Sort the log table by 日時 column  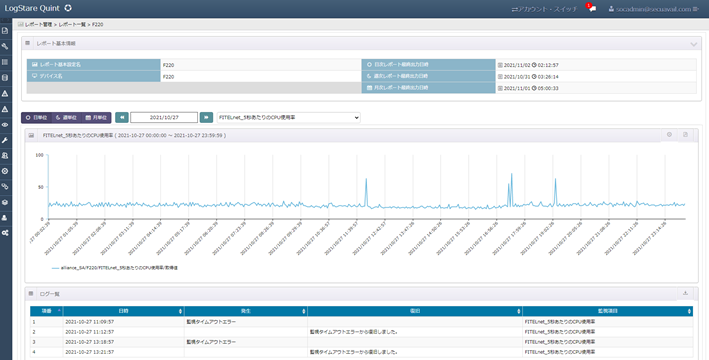tap(123, 311)
